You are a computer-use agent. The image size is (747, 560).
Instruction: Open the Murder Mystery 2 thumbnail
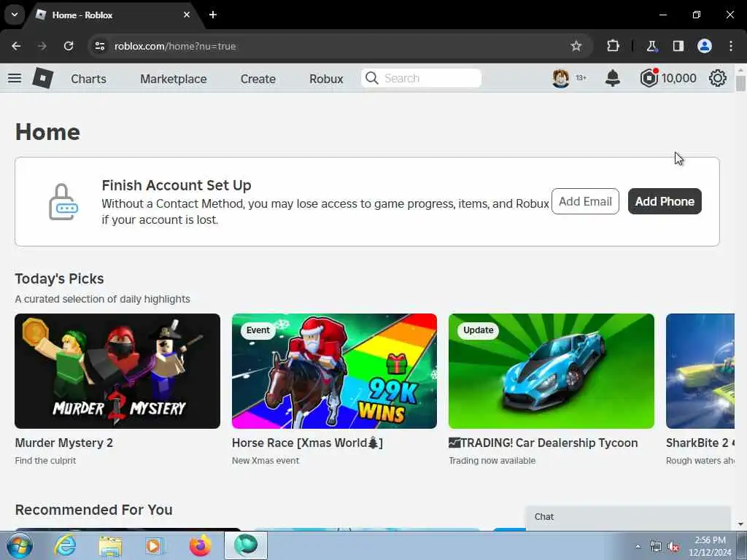pyautogui.click(x=117, y=371)
